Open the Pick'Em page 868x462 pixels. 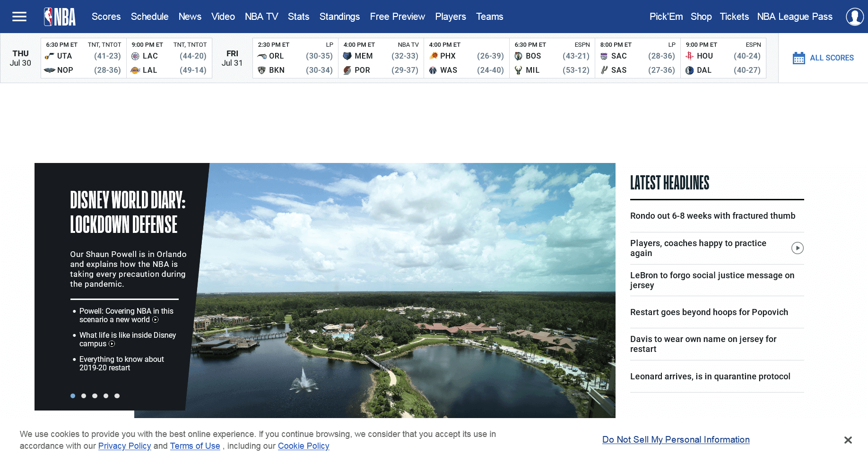666,17
